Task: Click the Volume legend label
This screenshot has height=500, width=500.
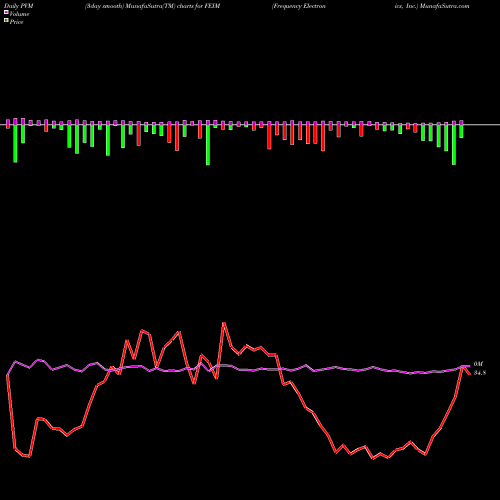Action: pos(19,14)
